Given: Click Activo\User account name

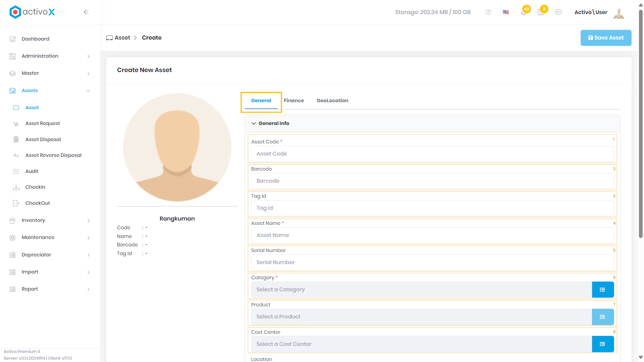Looking at the screenshot, I should (591, 12).
